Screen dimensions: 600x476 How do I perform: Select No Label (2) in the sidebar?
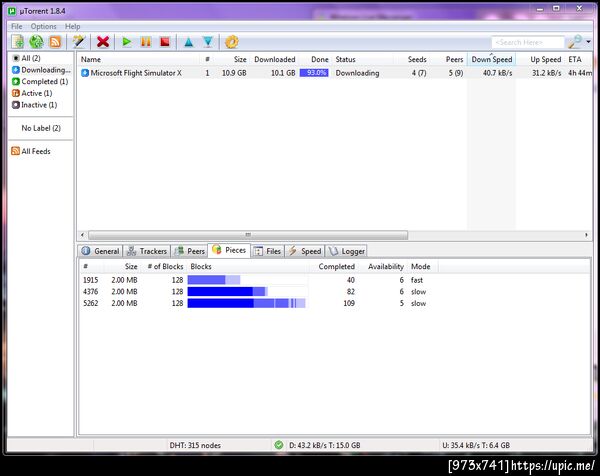[x=41, y=128]
